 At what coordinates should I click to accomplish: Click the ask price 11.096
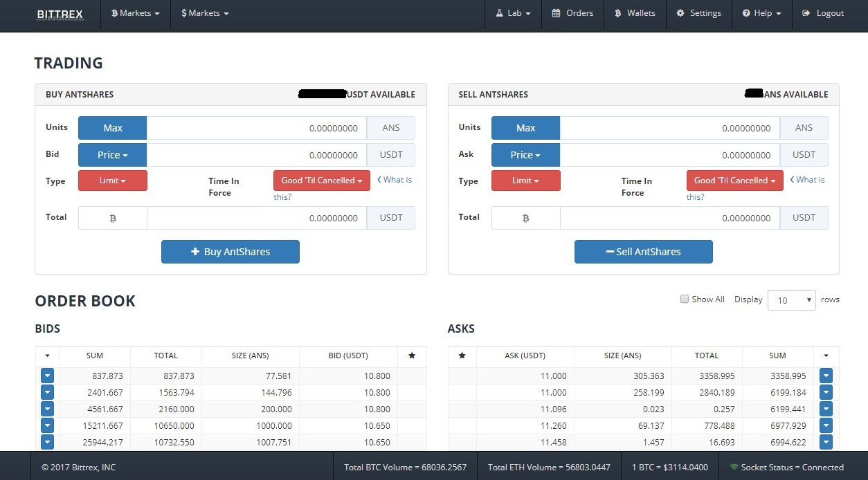(553, 409)
